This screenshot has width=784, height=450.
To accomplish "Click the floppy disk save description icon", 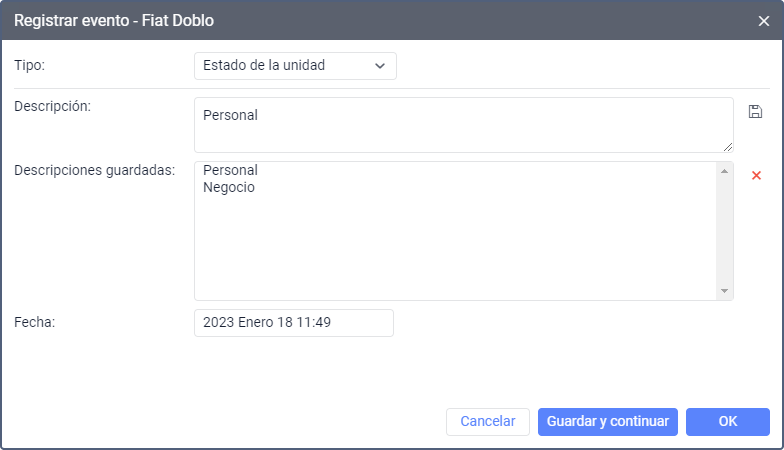I will (755, 111).
